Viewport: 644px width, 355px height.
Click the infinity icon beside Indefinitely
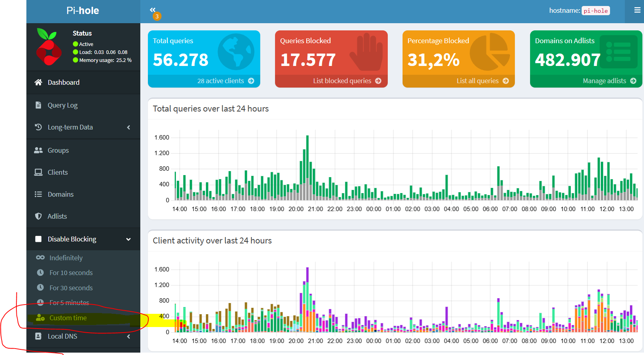[40, 257]
